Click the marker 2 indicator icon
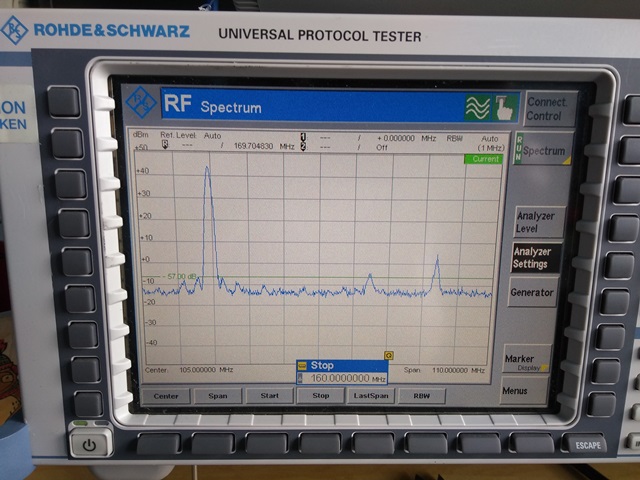Screen dimensions: 640x480 303,146
